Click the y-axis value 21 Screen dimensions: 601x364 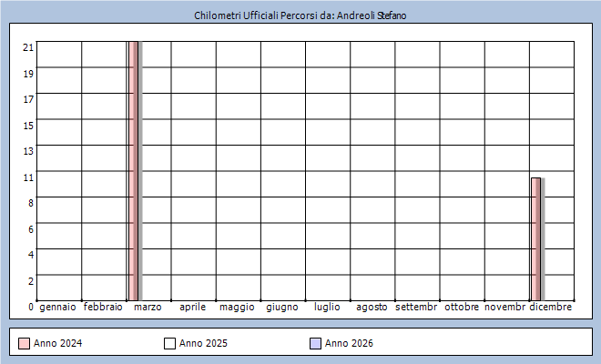(x=28, y=47)
